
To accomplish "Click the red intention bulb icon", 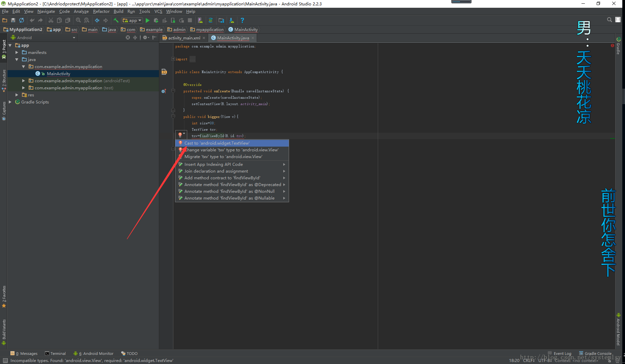I will point(180,135).
